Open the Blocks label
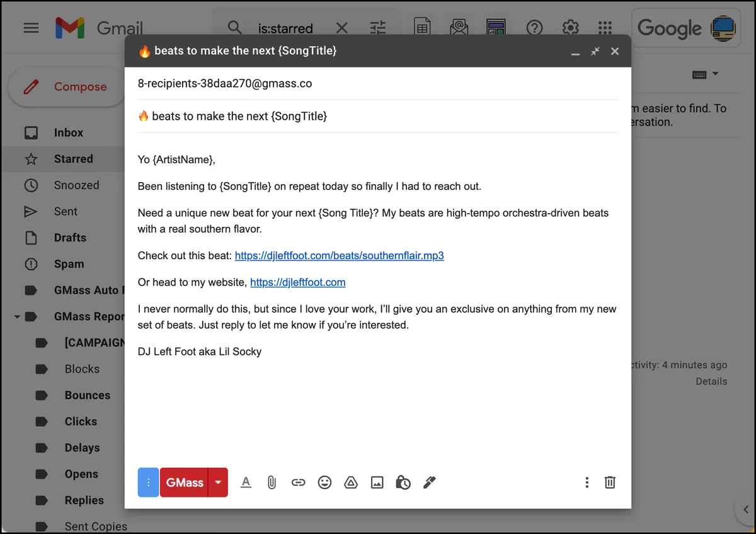 point(82,369)
